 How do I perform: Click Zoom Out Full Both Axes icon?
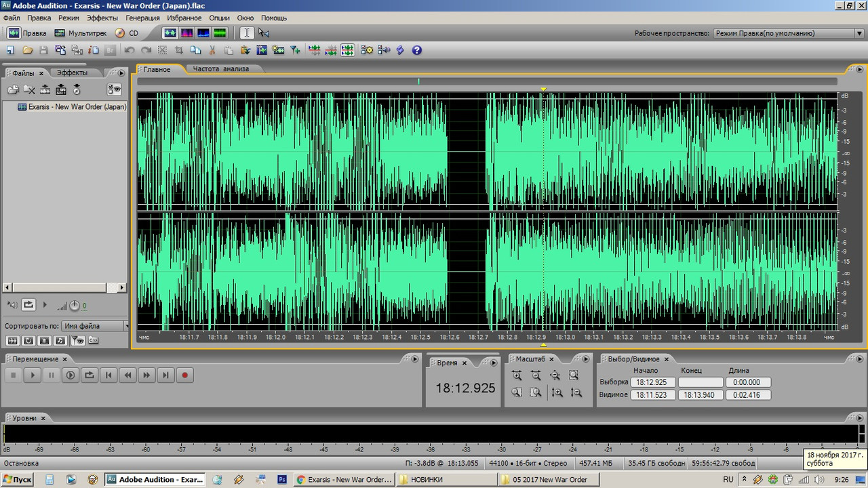point(555,375)
